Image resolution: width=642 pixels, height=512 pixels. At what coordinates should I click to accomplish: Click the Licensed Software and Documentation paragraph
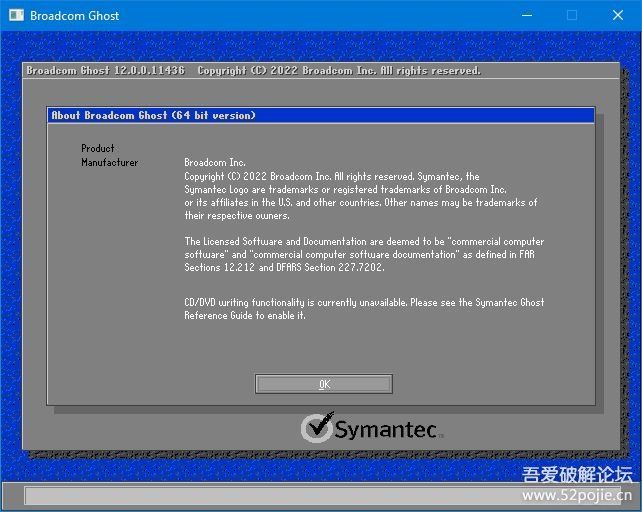click(364, 254)
